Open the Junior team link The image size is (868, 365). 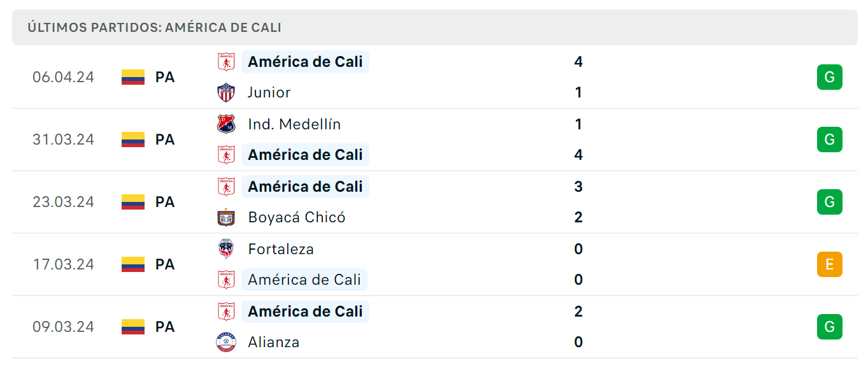pos(269,92)
